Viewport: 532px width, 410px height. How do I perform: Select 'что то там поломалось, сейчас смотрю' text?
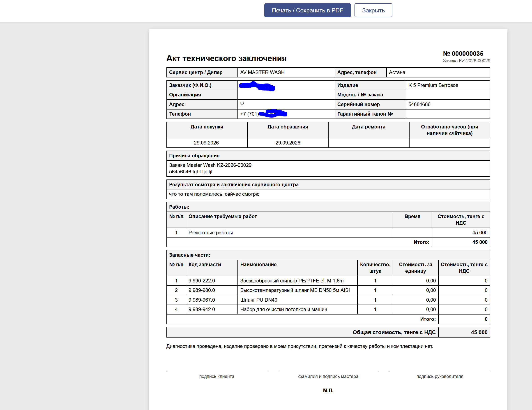pyautogui.click(x=214, y=194)
